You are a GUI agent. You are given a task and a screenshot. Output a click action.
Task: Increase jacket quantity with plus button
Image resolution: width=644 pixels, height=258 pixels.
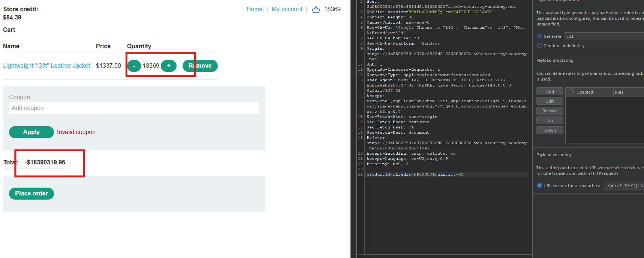coord(169,66)
